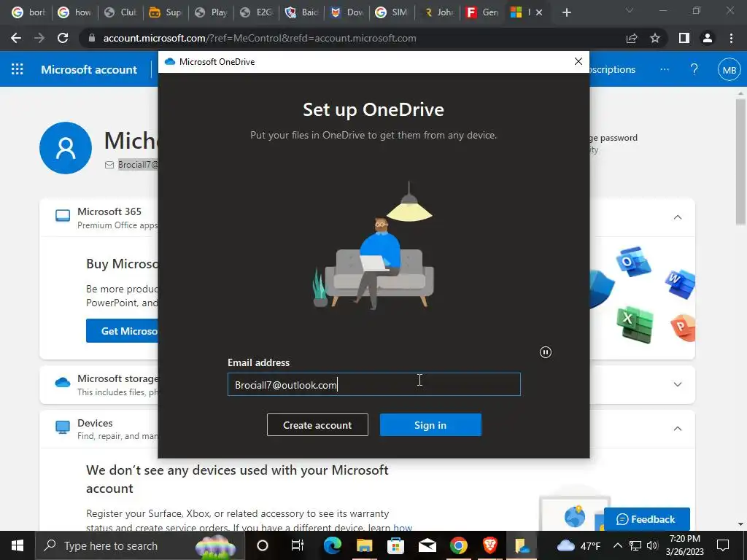This screenshot has width=747, height=560.
Task: Click the Microsoft account header link
Action: pyautogui.click(x=89, y=69)
